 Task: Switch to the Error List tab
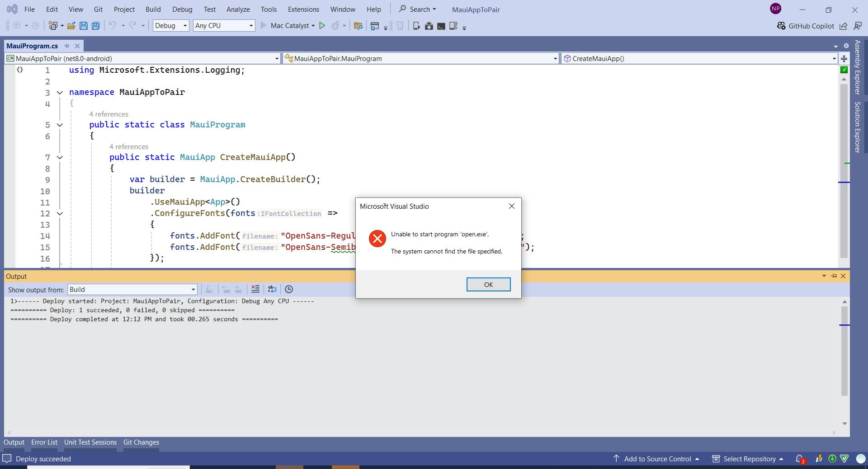click(44, 442)
